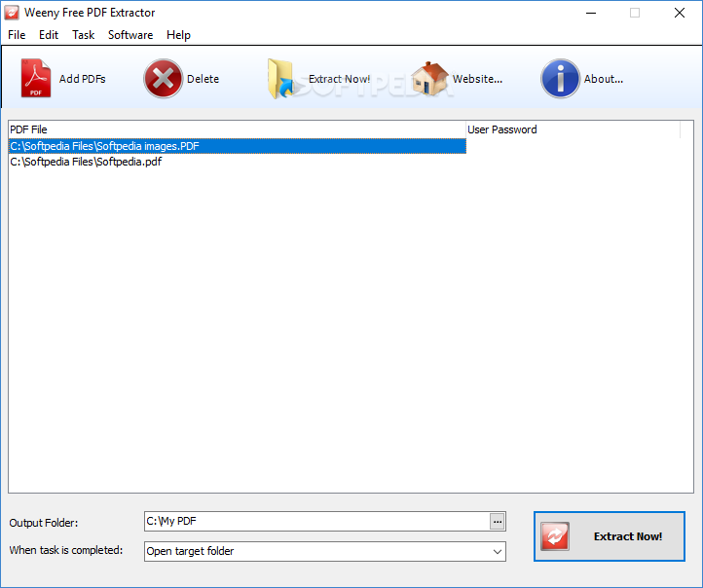Click the Add PDFs red PDF icon
The image size is (703, 588).
[x=35, y=79]
